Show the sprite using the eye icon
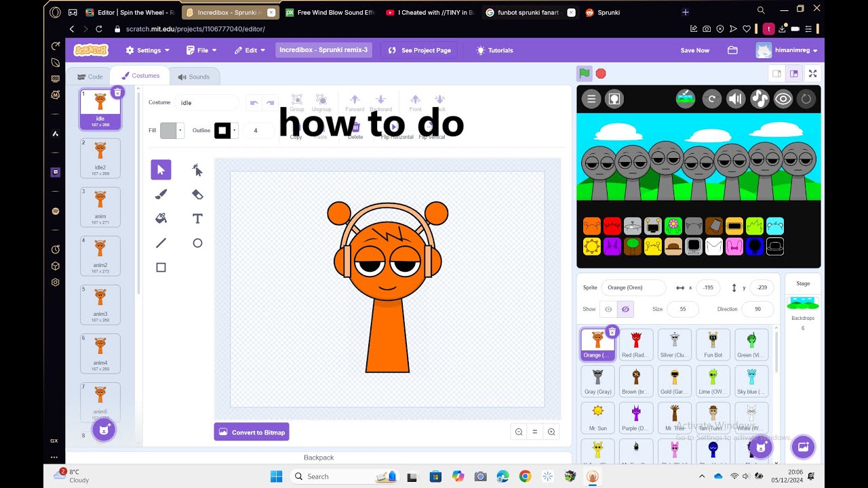Screen dimensions: 868x488 [608, 309]
